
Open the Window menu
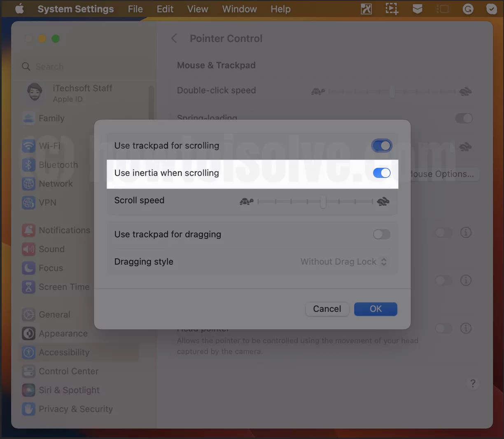239,9
